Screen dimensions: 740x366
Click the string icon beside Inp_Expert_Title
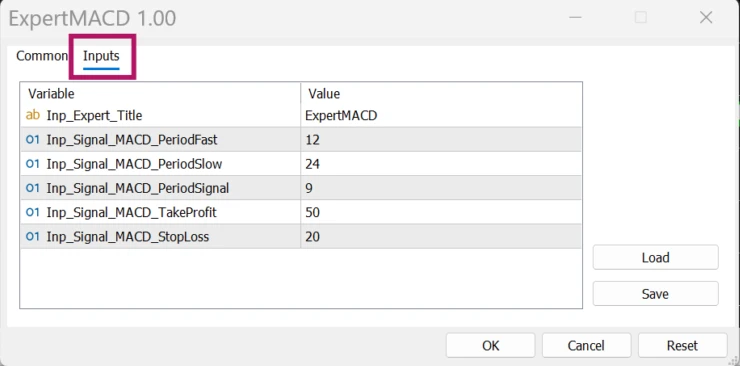33,115
